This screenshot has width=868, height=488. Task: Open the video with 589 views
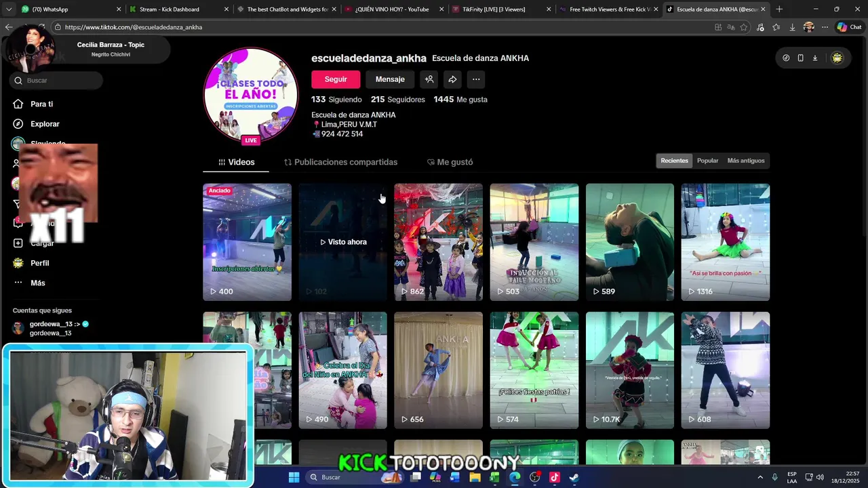630,242
